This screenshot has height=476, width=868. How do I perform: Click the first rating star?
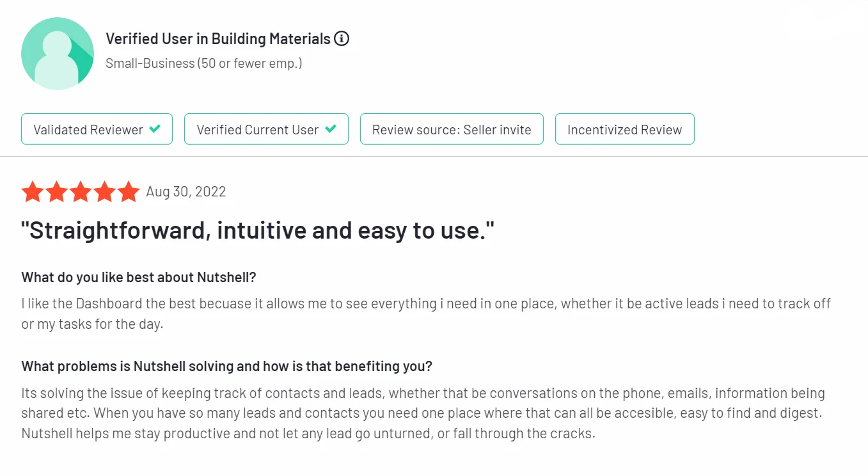point(32,192)
